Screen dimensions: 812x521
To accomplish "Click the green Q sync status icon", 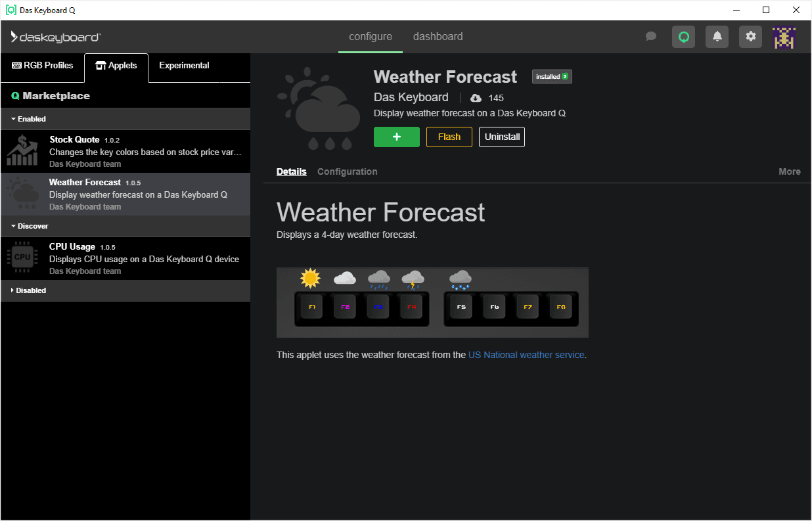I will pos(683,37).
